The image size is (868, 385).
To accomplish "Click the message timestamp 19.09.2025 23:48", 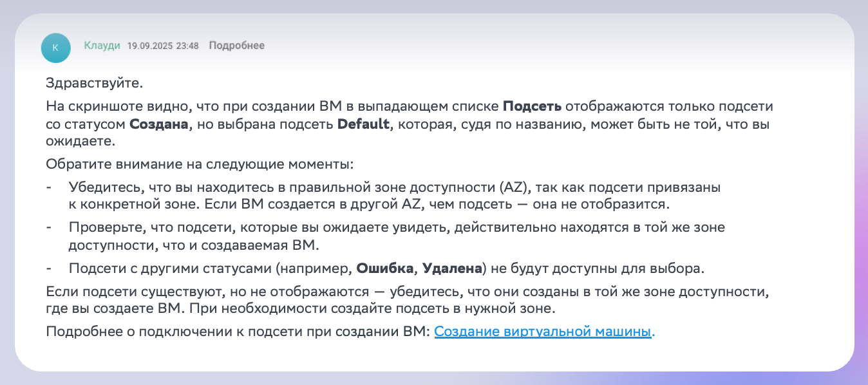I will [x=163, y=46].
